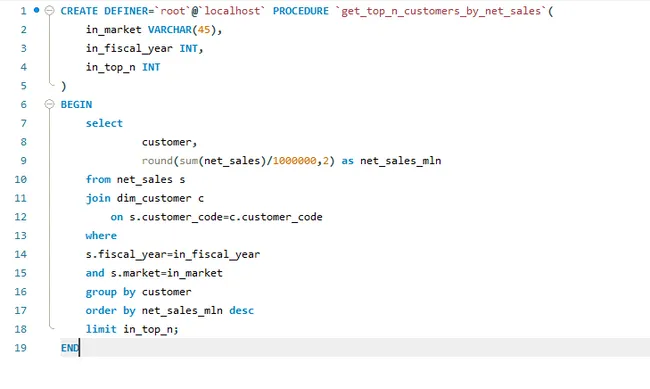Click the 1000000 divisor number
Image resolution: width=650 pixels, height=389 pixels.
[294, 161]
